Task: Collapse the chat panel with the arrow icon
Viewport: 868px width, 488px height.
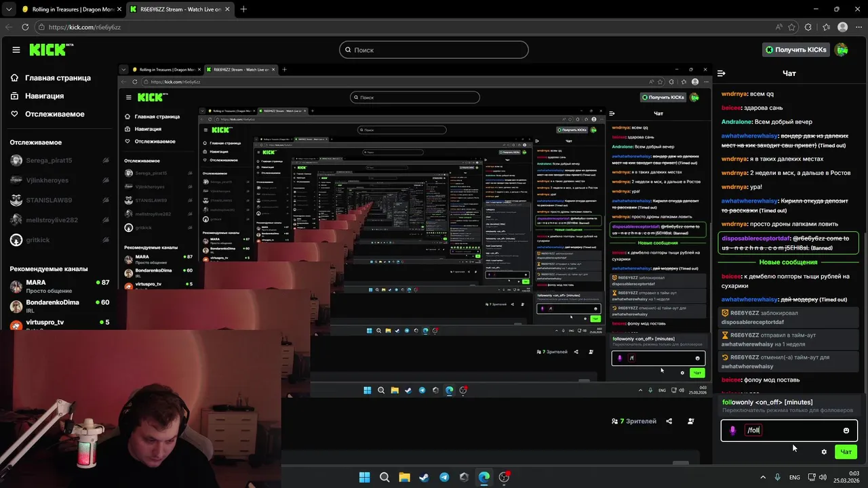Action: [722, 73]
